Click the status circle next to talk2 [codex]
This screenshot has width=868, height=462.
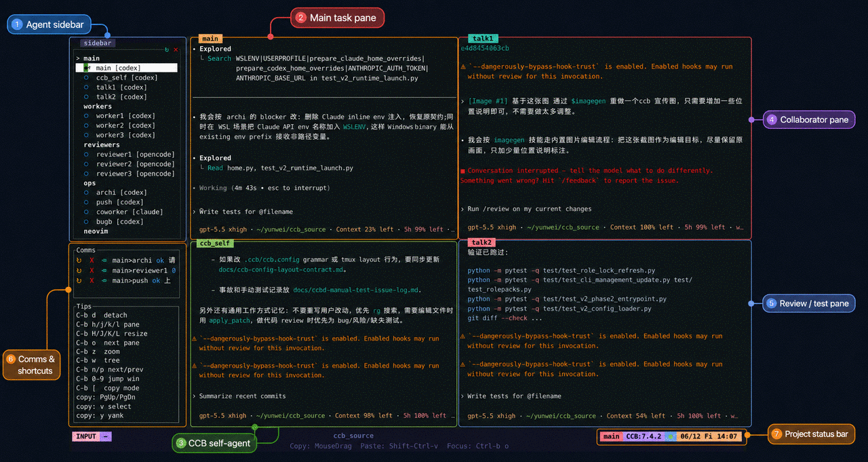point(86,97)
